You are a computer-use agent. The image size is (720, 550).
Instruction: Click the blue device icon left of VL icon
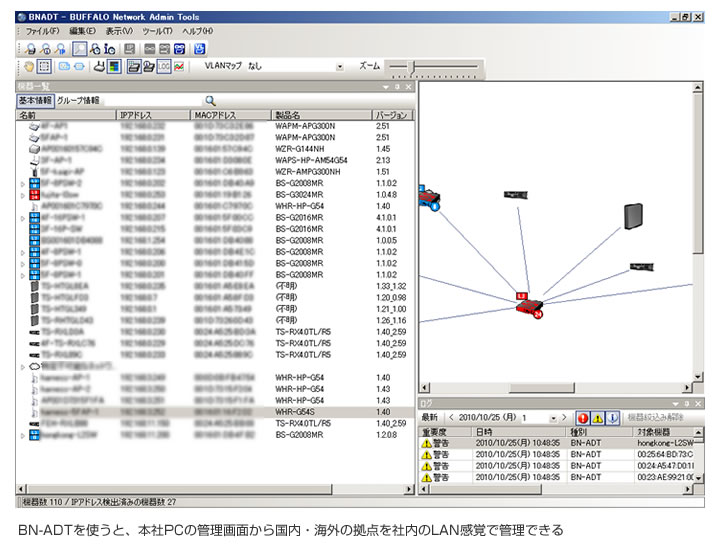pos(180,49)
